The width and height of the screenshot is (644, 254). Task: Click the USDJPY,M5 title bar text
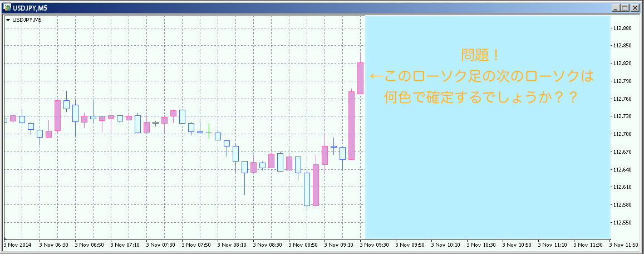30,8
